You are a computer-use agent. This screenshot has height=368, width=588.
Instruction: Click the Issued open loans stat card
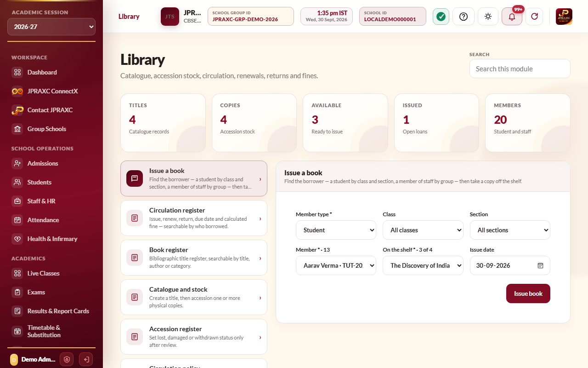[436, 123]
